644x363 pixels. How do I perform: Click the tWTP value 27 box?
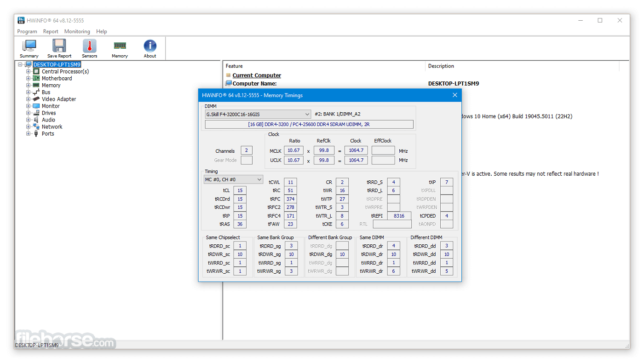(x=342, y=199)
